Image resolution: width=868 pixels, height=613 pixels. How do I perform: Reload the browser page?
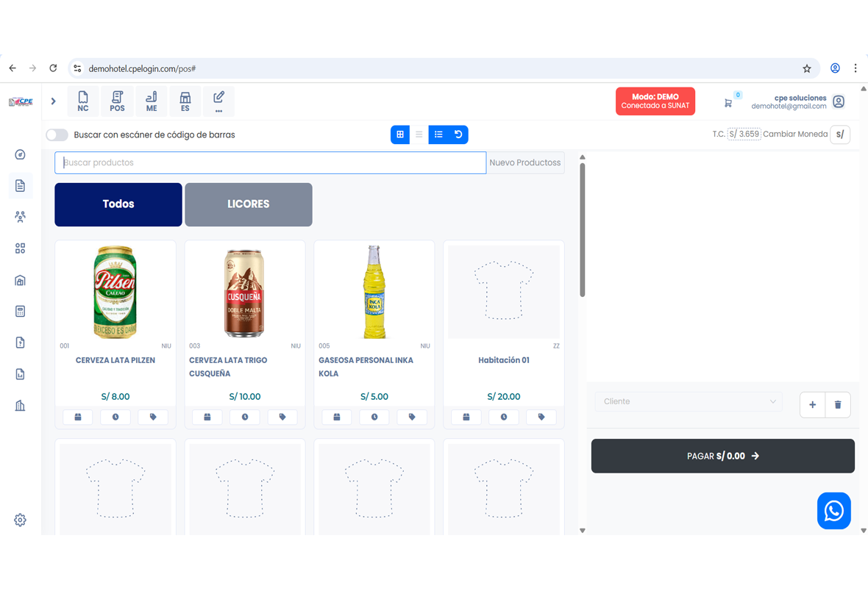[x=53, y=68]
